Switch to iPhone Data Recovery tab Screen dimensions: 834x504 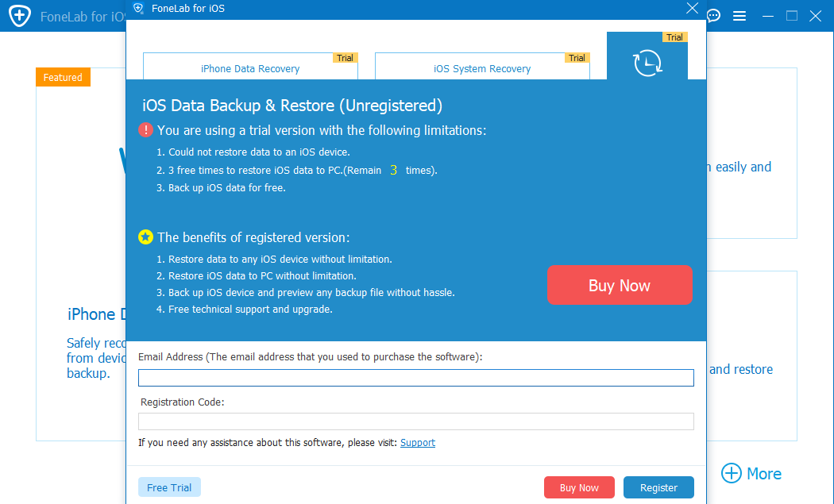pyautogui.click(x=250, y=67)
